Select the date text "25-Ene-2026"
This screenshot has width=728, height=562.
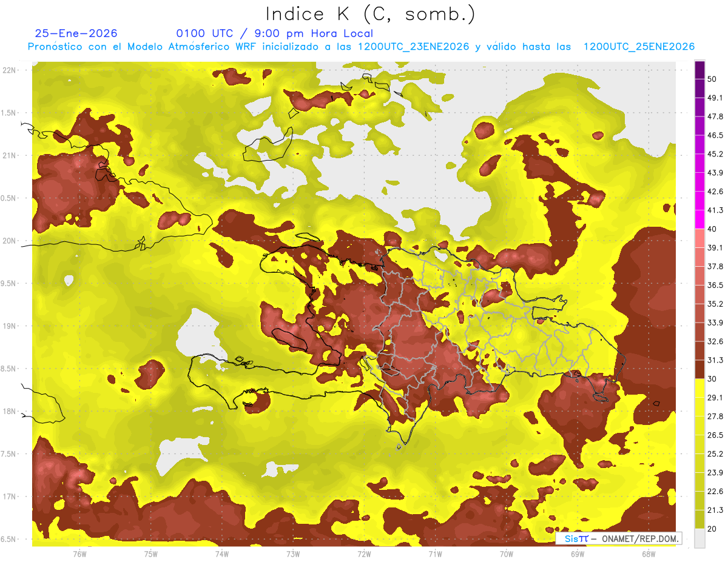pyautogui.click(x=76, y=33)
